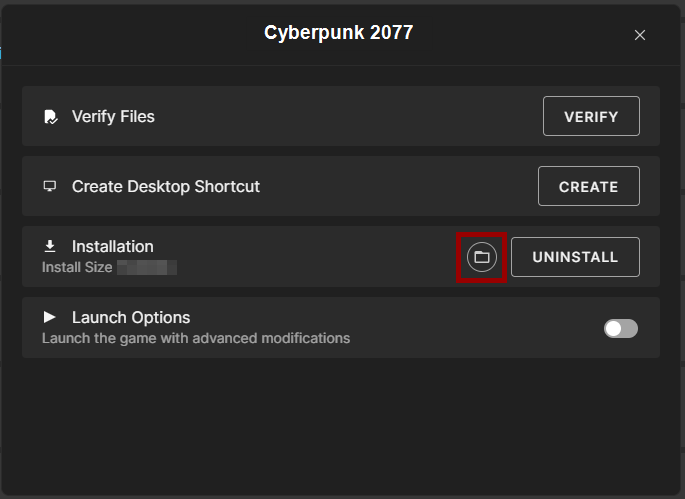Viewport: 685px width, 499px height.
Task: Click empty space between Verify Files and VERIFY
Action: pyautogui.click(x=350, y=117)
